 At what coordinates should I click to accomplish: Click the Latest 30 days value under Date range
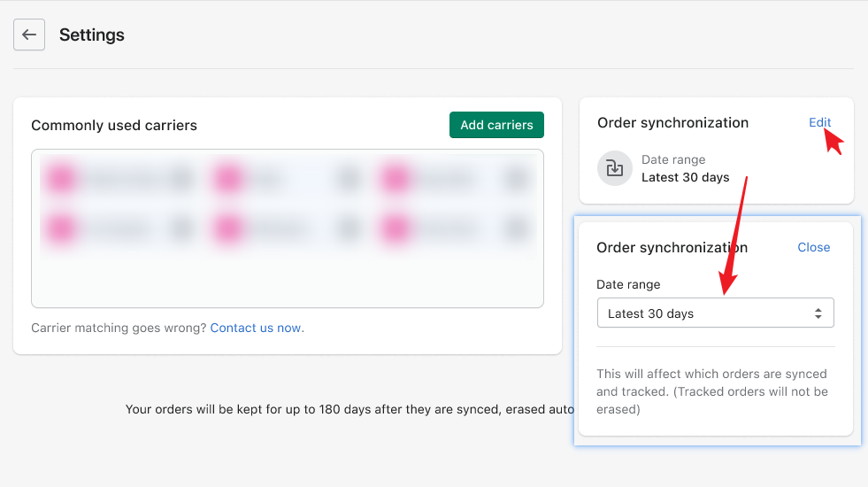pos(685,177)
